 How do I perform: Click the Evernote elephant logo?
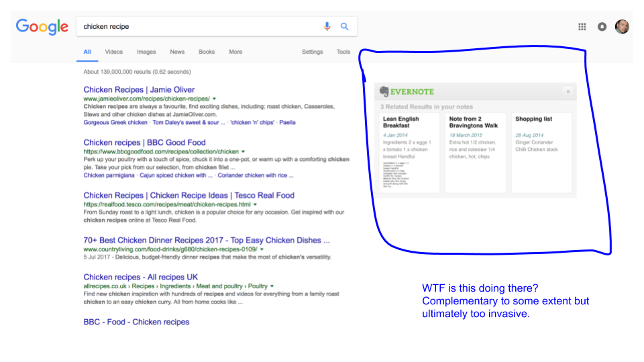[384, 92]
